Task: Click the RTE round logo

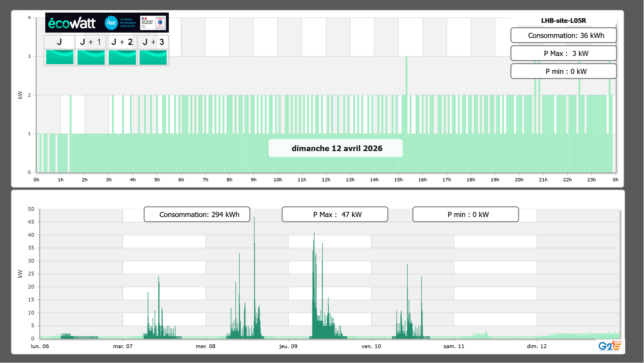Action: (111, 23)
